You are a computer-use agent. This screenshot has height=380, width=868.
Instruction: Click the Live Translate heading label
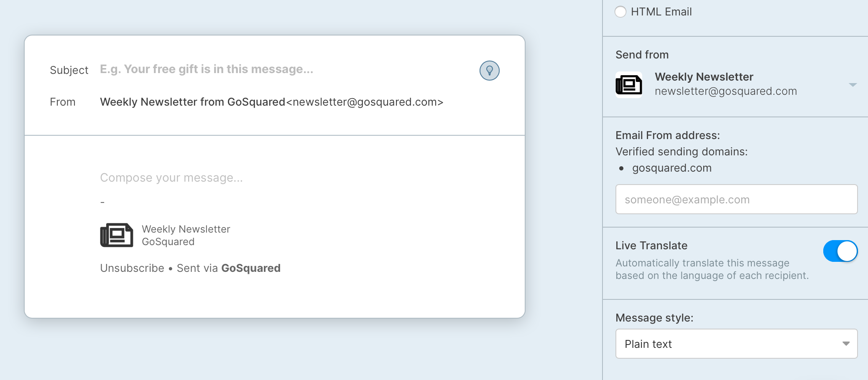coord(651,246)
